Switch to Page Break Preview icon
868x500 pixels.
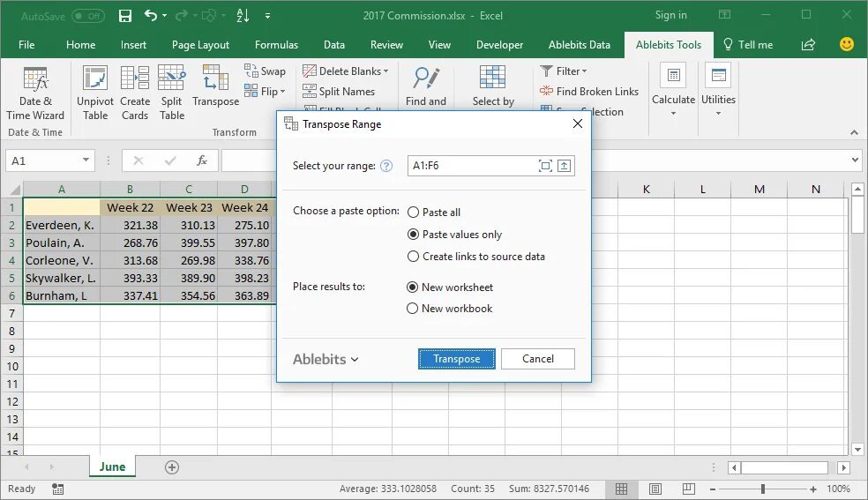[689, 489]
